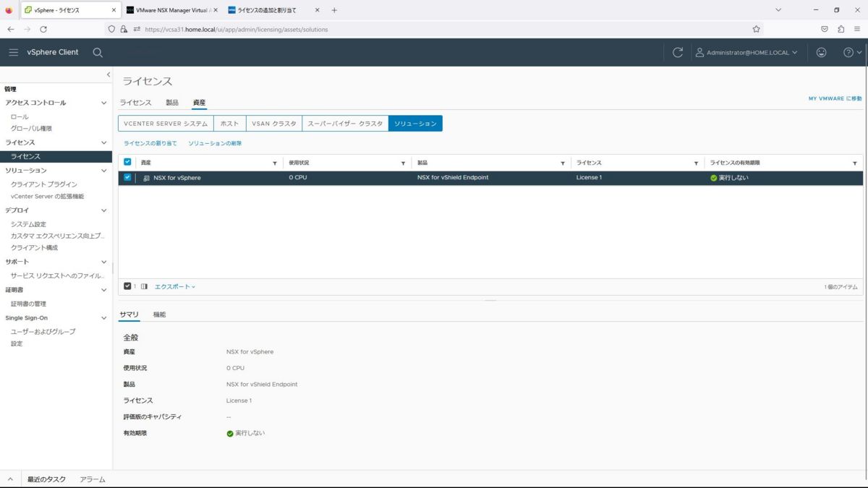Viewport: 868px width, 488px height.
Task: Switch to the ライセンス top tab
Action: pos(135,103)
